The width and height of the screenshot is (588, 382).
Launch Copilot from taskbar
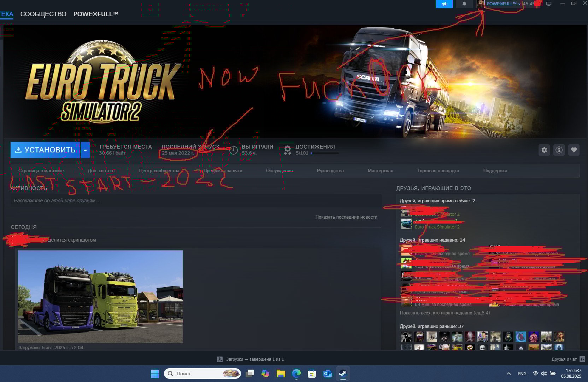tap(265, 374)
